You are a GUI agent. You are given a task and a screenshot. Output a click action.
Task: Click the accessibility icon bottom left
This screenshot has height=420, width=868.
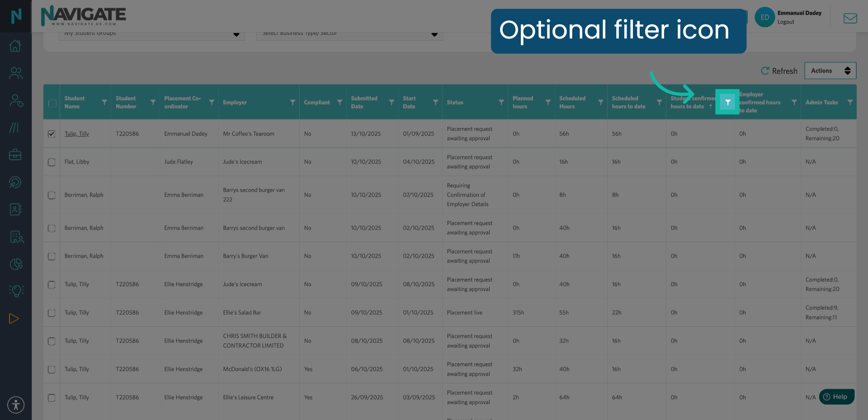click(16, 405)
